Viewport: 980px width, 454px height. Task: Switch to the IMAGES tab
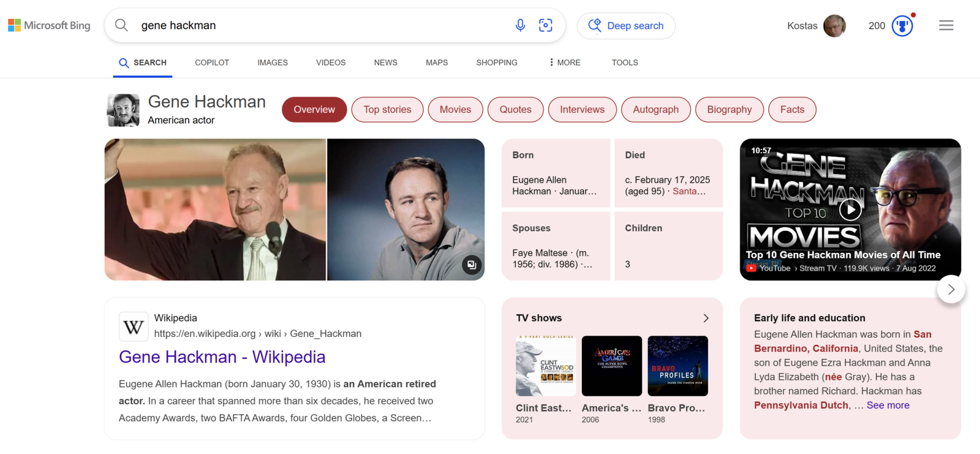pos(273,62)
